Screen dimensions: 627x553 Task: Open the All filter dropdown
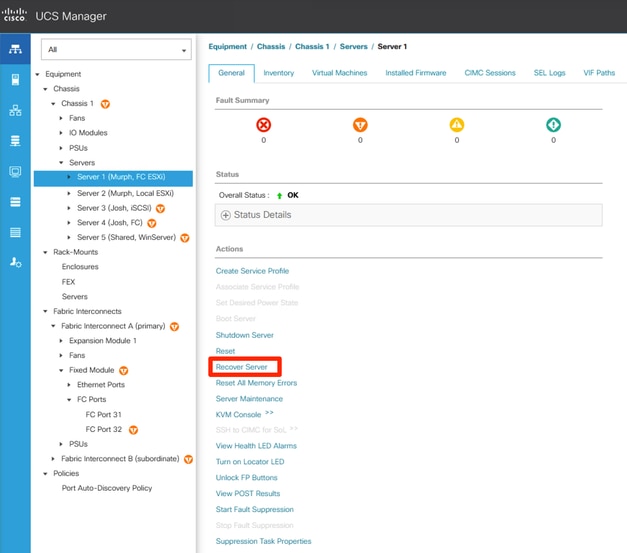coord(116,50)
